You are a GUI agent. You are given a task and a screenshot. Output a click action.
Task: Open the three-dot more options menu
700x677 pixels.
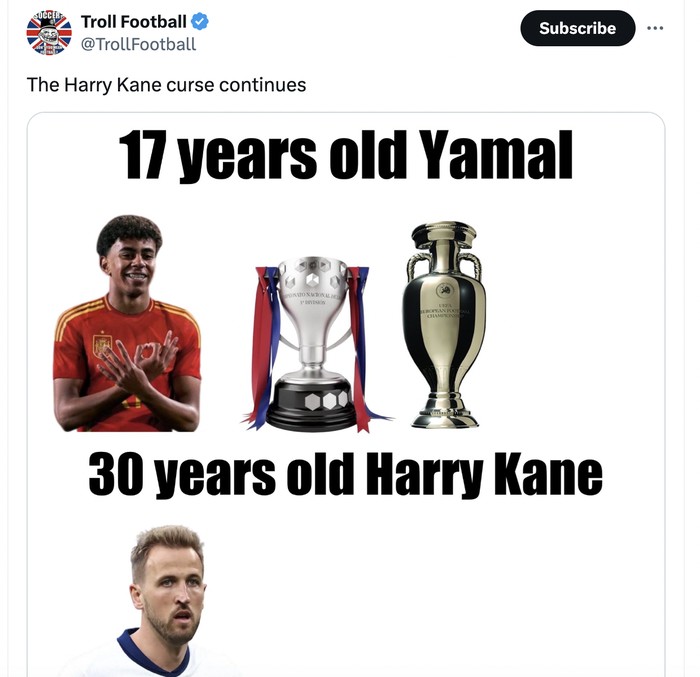point(655,27)
